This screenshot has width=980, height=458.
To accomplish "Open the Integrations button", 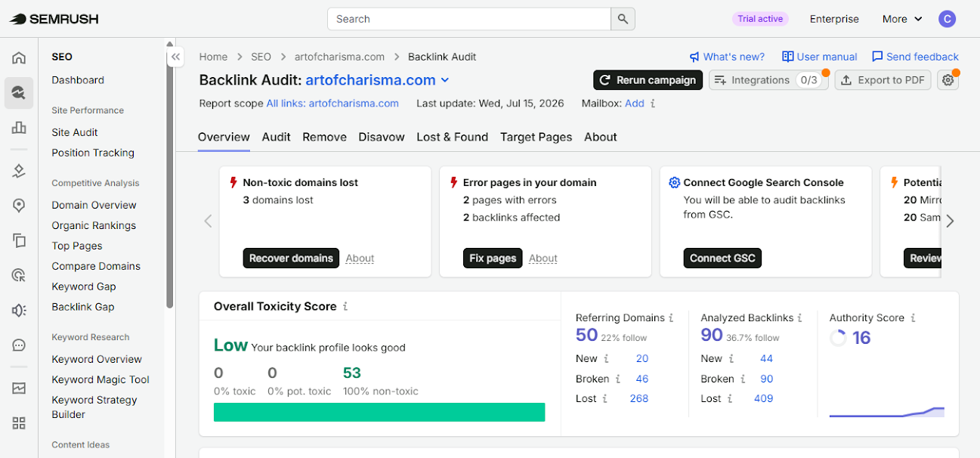I will point(768,80).
